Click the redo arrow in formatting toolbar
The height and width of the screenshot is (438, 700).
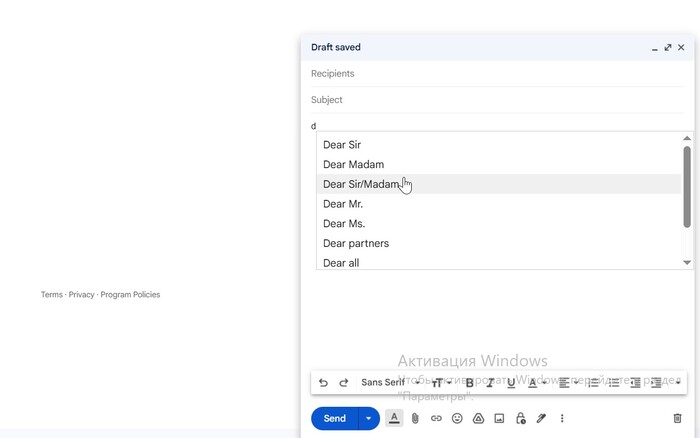(344, 382)
